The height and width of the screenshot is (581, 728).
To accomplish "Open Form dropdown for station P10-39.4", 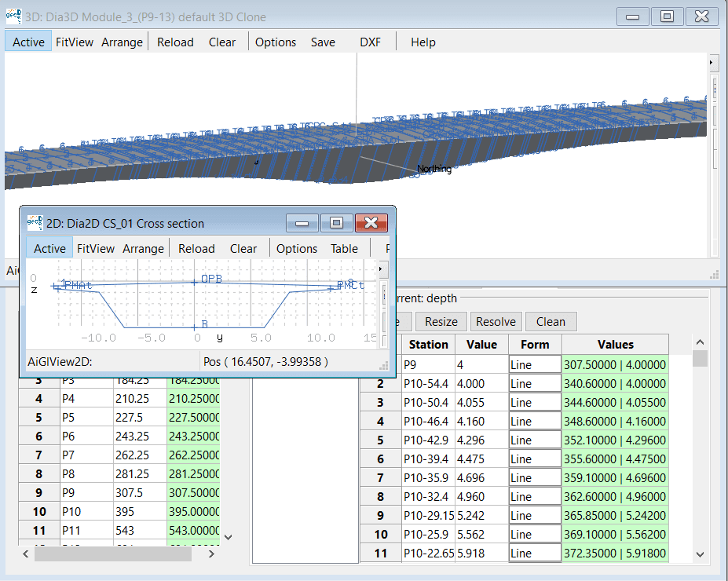I will pos(535,459).
